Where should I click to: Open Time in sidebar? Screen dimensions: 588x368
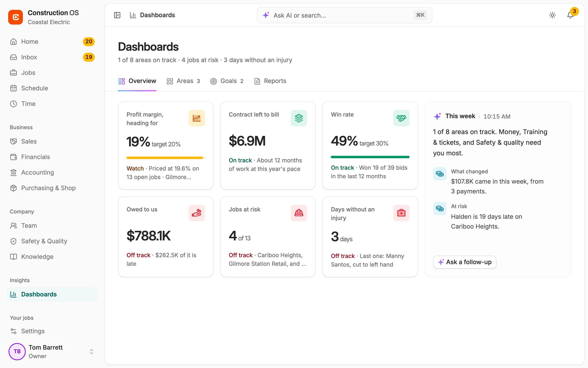[52, 104]
